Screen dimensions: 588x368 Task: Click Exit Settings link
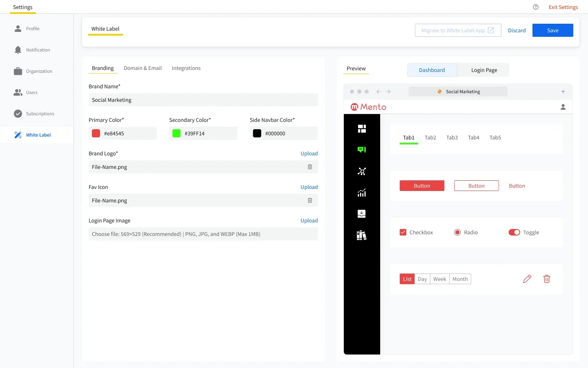(563, 7)
